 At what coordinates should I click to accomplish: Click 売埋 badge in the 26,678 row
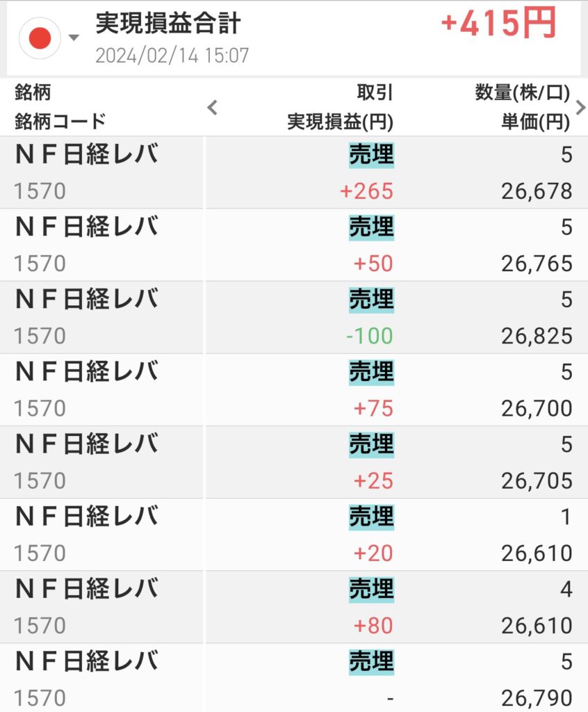371,154
